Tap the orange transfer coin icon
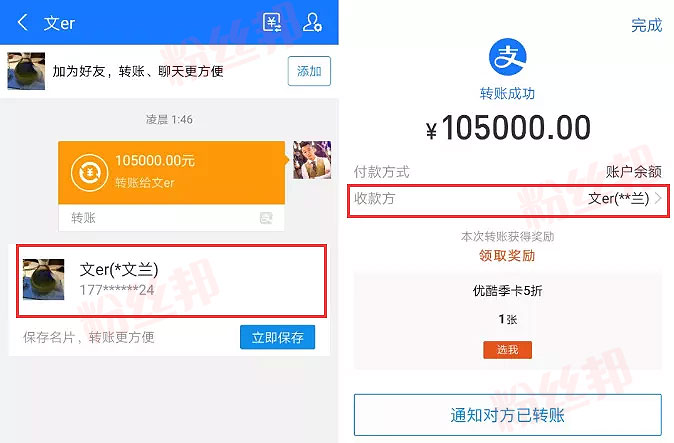 point(89,172)
